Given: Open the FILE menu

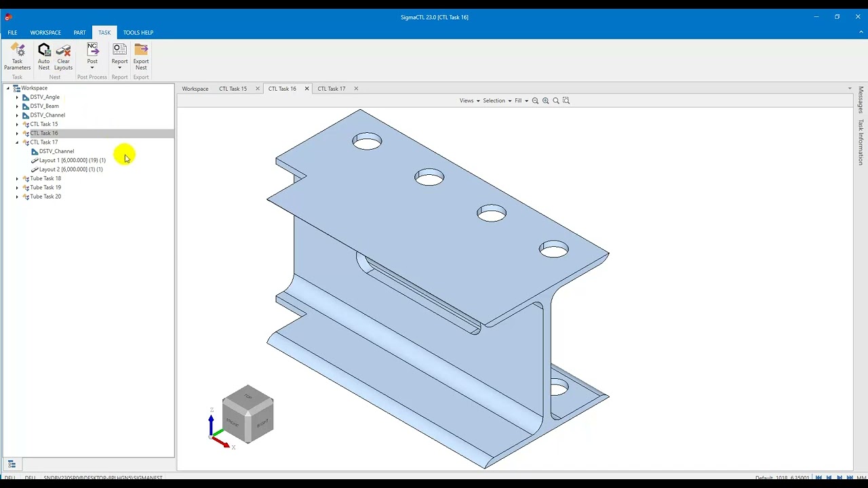Looking at the screenshot, I should (12, 33).
